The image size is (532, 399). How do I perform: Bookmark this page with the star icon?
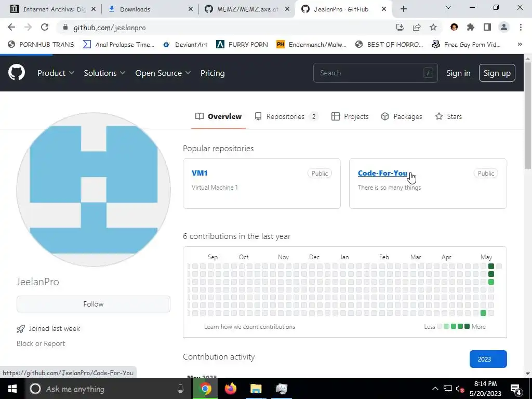pyautogui.click(x=433, y=27)
